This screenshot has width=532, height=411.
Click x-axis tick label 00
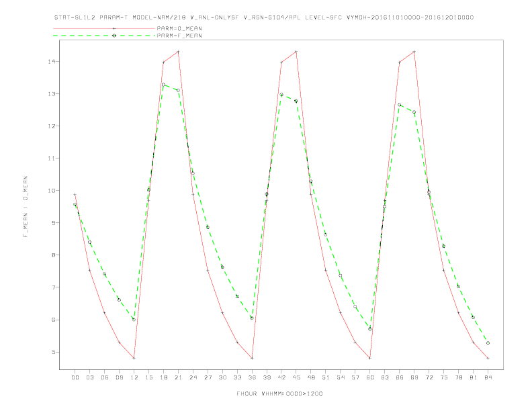click(75, 377)
